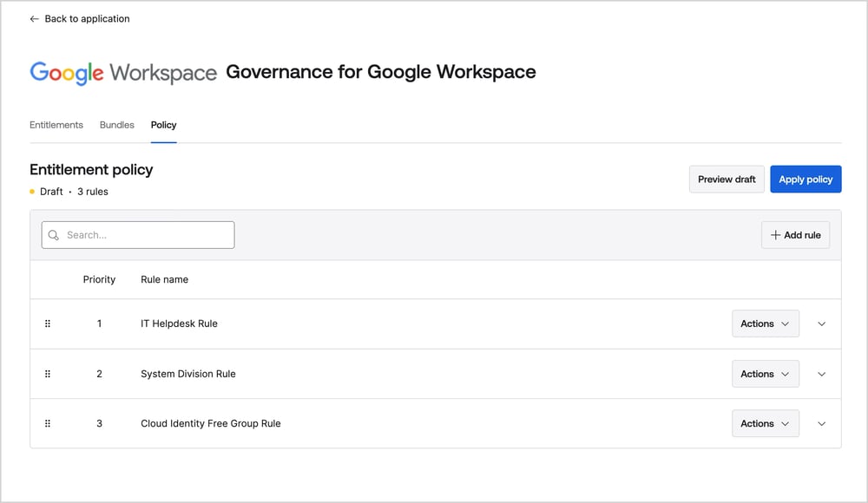Click the Priority column header
This screenshot has height=503, width=868.
[99, 279]
